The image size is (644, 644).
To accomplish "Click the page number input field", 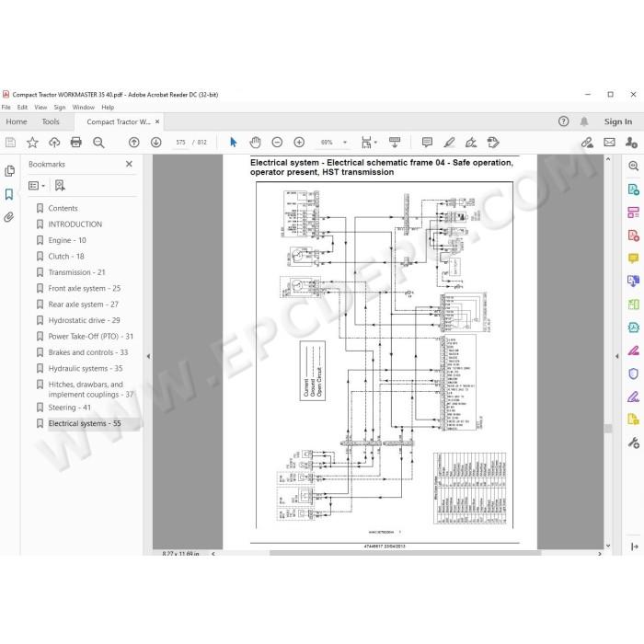I will coord(180,143).
